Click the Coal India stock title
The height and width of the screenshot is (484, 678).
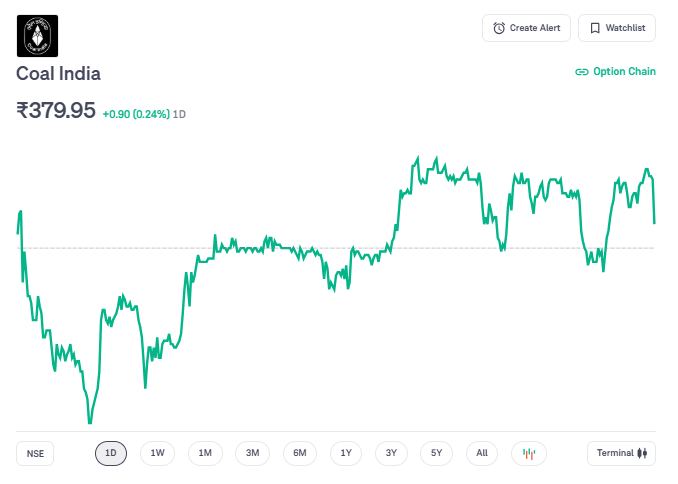click(x=58, y=74)
